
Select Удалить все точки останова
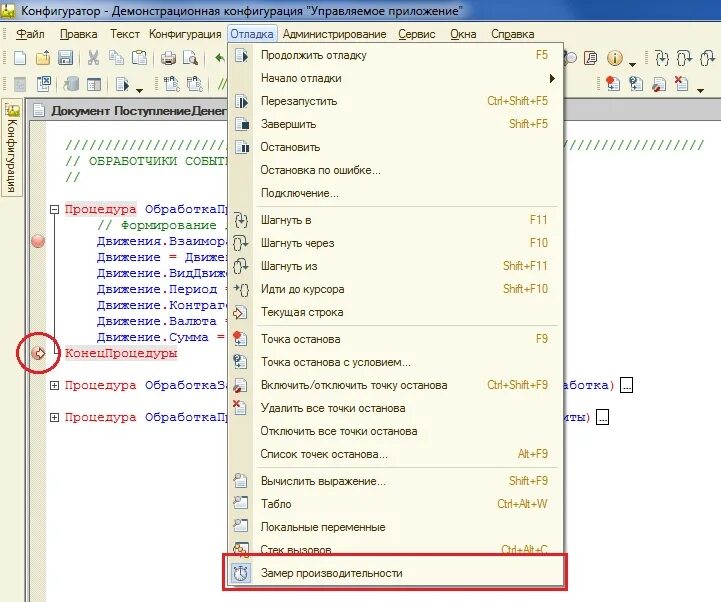(395, 408)
